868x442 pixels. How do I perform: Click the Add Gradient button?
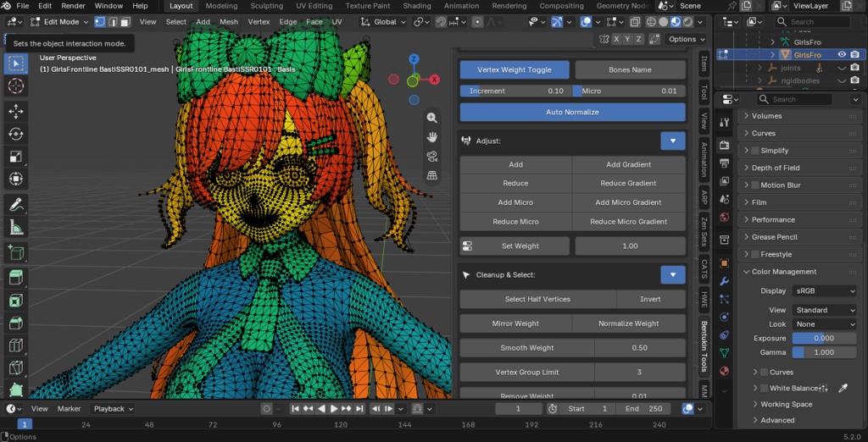[x=628, y=165]
